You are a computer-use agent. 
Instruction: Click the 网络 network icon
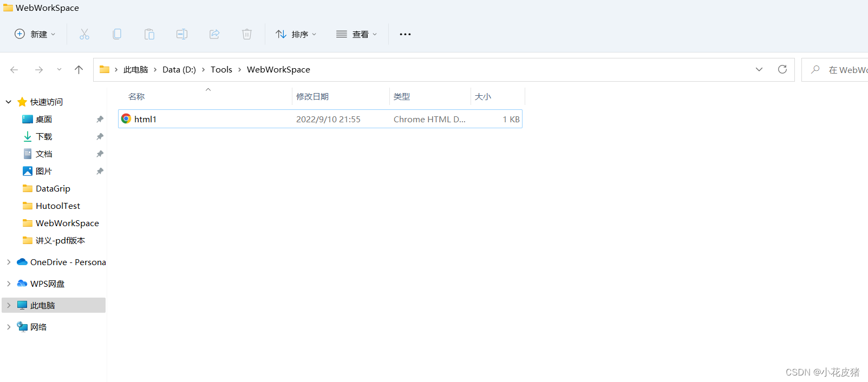22,327
